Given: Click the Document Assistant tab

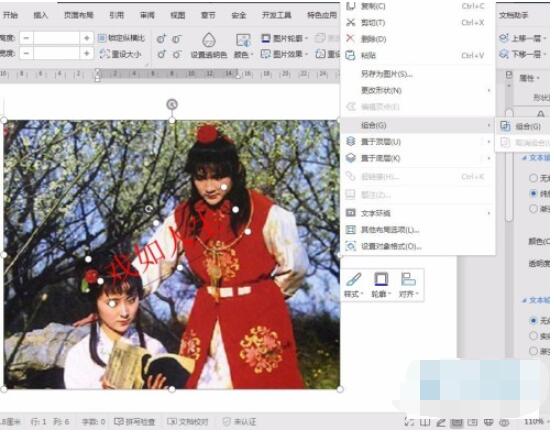Looking at the screenshot, I should [514, 15].
